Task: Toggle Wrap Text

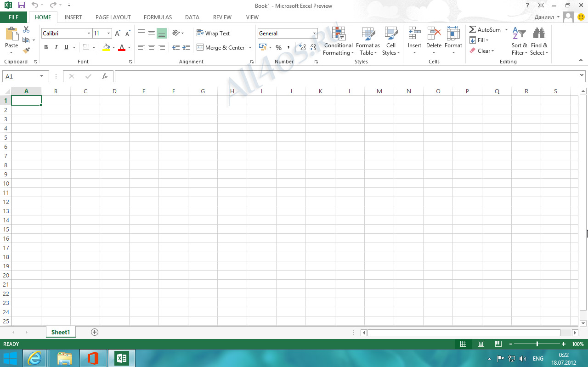Action: click(x=213, y=33)
